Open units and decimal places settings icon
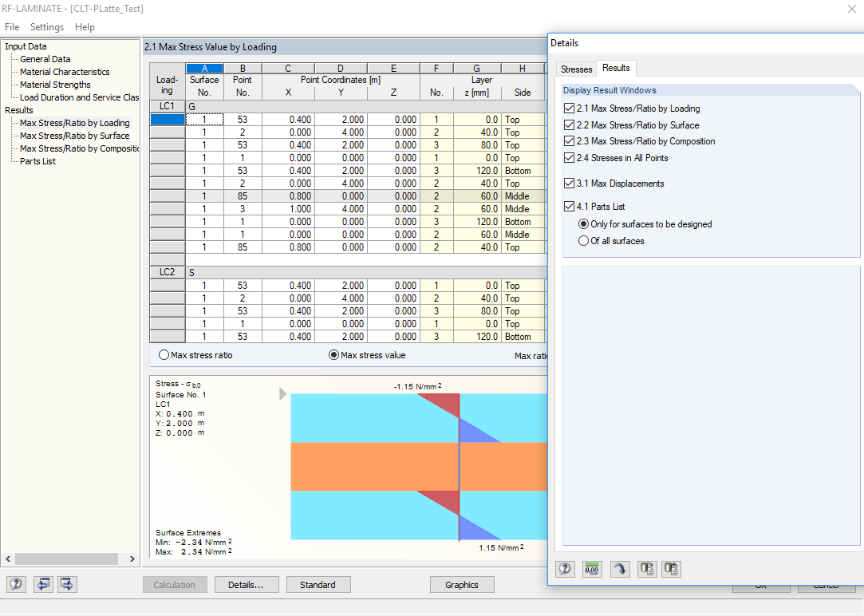This screenshot has height=616, width=864. click(x=592, y=569)
